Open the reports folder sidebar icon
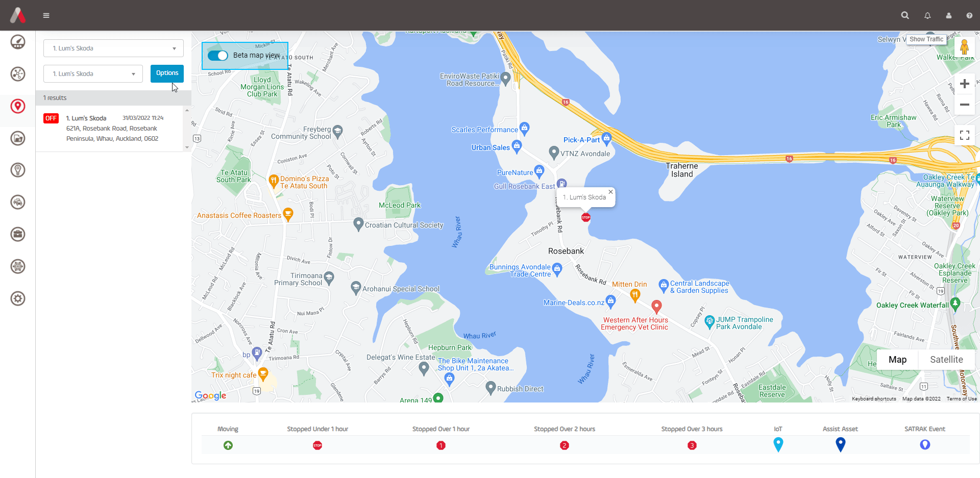Image resolution: width=980 pixels, height=478 pixels. click(x=18, y=138)
